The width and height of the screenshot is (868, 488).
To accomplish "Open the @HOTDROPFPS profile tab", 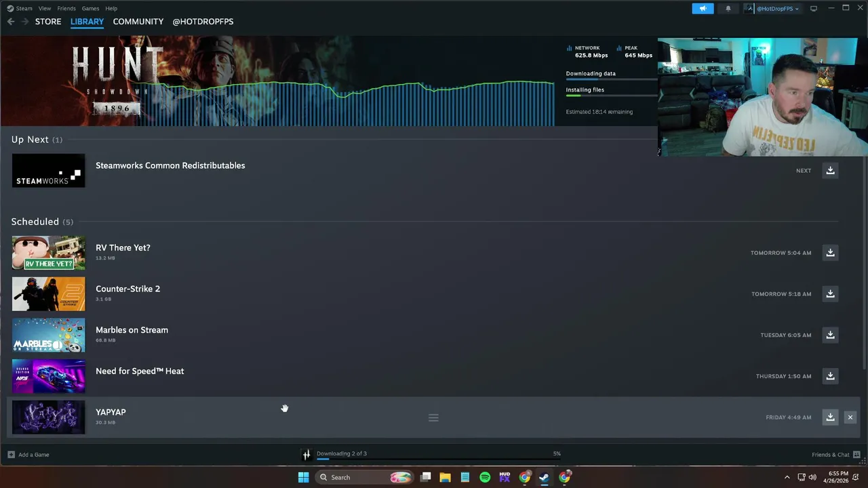I will 203,22.
